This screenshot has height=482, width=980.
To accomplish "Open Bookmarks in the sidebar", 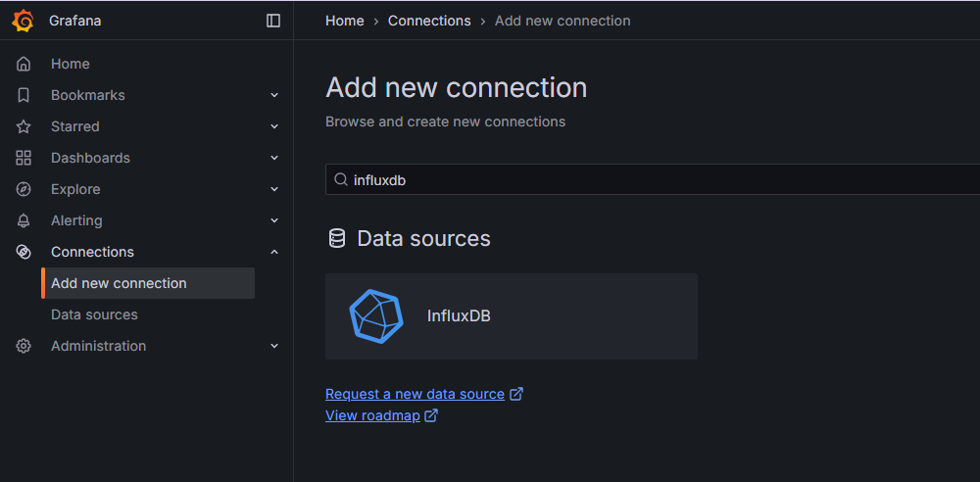I will pos(88,95).
